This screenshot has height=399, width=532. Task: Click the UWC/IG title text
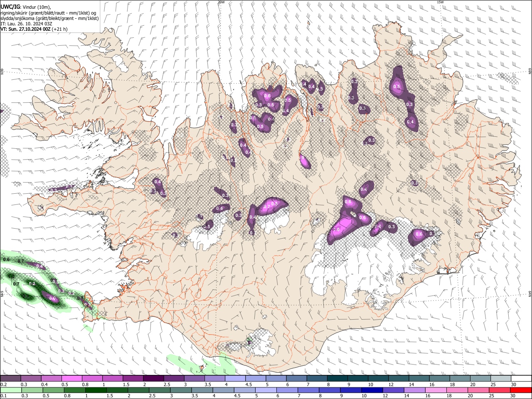(10, 7)
